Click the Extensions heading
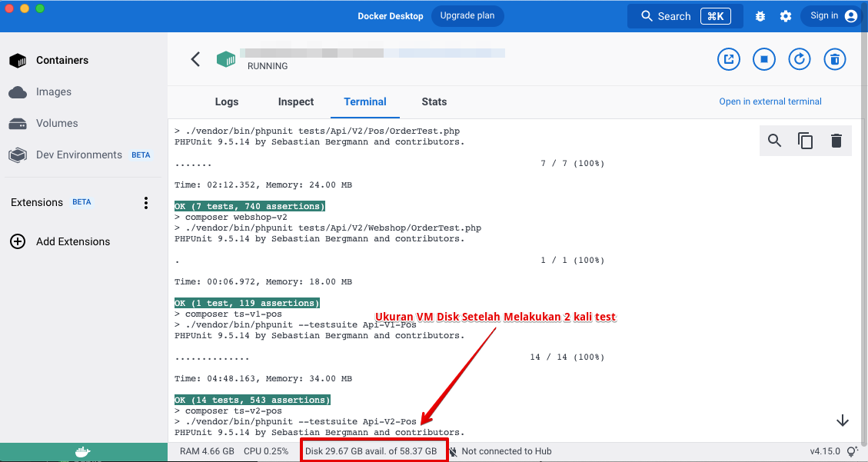Screen dimensions: 868x462 (x=37, y=202)
